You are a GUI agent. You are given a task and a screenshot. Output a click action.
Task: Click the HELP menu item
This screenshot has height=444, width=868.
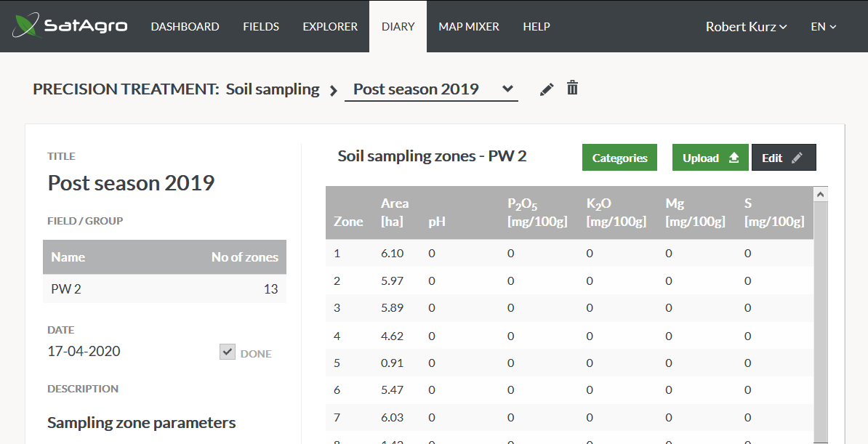(x=537, y=27)
